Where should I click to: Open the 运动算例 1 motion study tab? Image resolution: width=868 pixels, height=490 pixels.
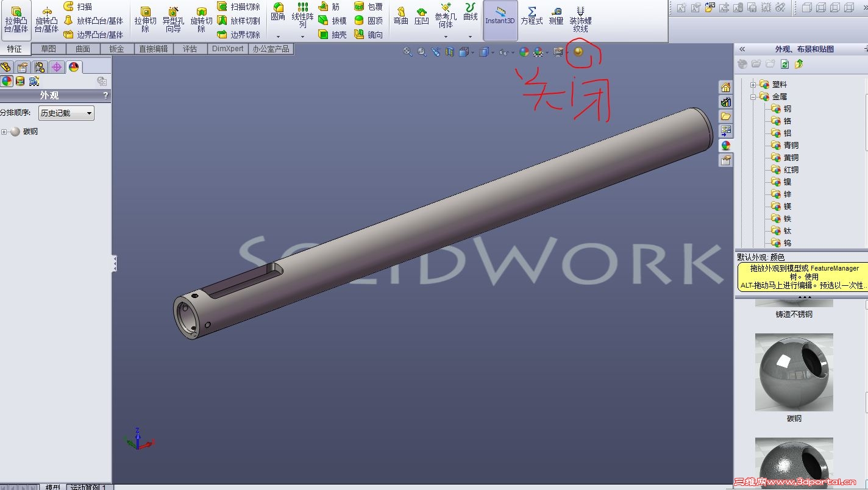click(x=88, y=487)
